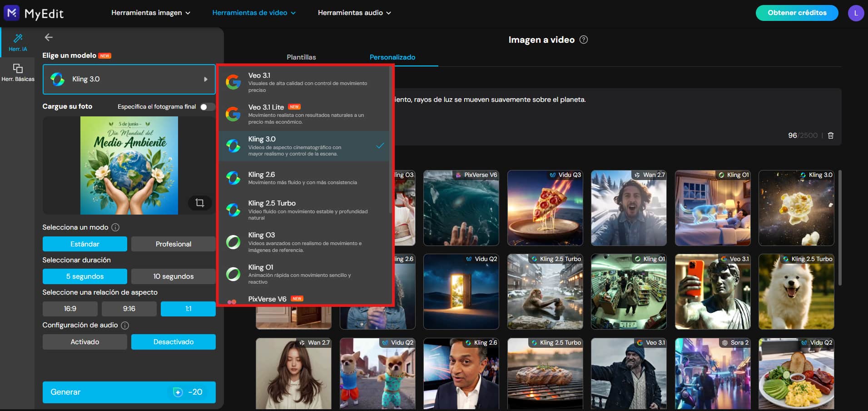Expand Herramientas imagen menu
Viewport: 868px width, 411px height.
(x=151, y=13)
